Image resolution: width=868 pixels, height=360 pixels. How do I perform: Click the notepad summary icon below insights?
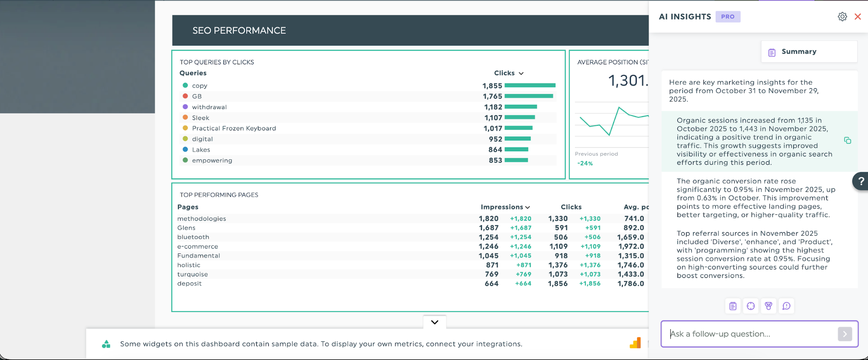coord(733,306)
